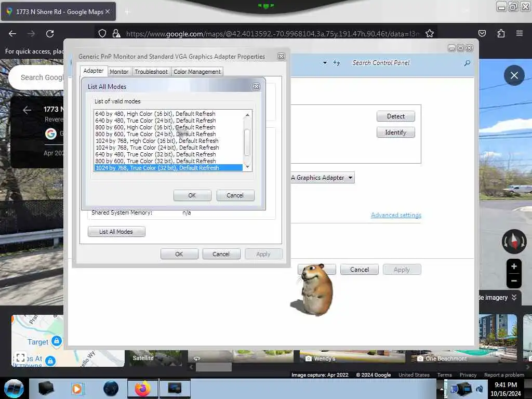Open tracking protection shield icon
Image resolution: width=532 pixels, height=399 pixels.
coord(102,34)
